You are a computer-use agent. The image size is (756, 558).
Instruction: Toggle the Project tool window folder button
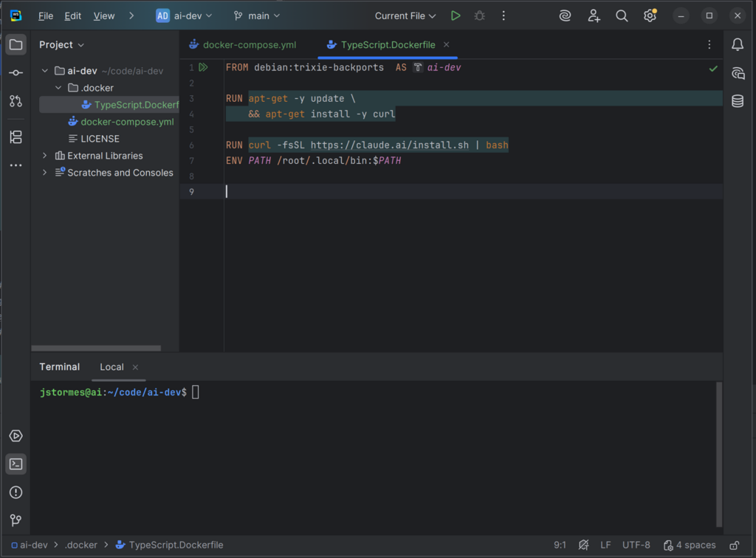click(x=16, y=45)
